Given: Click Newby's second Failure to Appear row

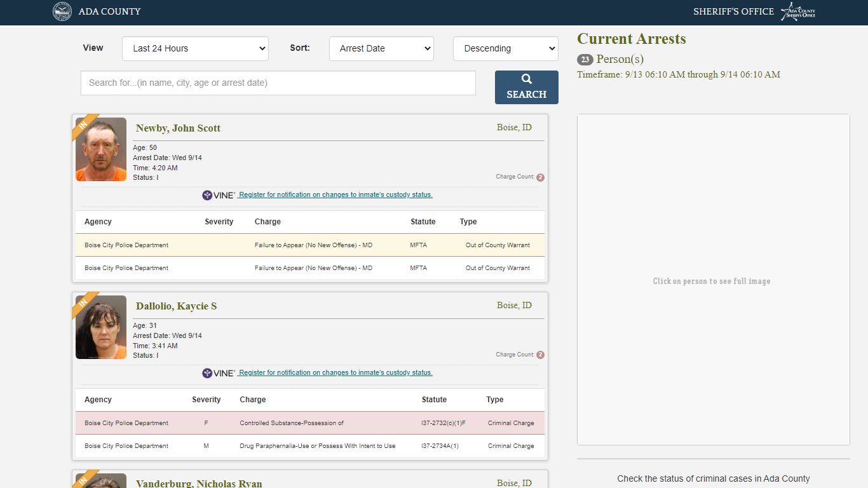Looking at the screenshot, I should coord(310,268).
